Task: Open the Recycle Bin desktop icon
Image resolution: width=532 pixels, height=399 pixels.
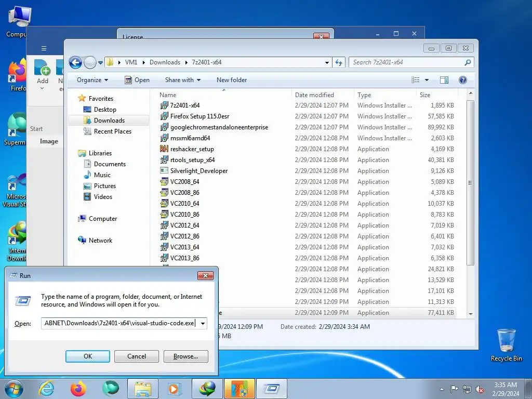Action: [x=506, y=345]
